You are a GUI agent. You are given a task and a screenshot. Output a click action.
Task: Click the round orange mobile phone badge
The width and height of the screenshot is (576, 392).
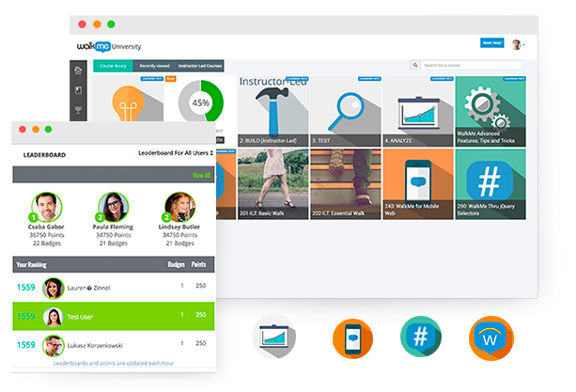pyautogui.click(x=352, y=338)
